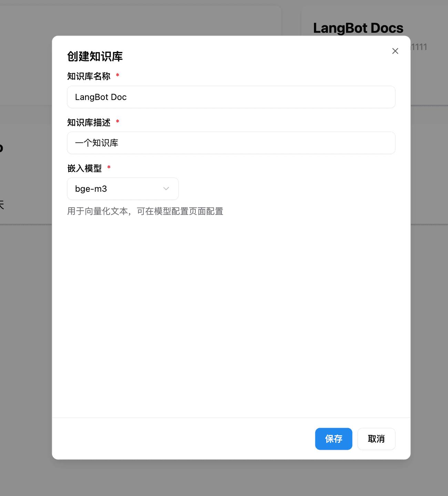Image resolution: width=448 pixels, height=496 pixels.
Task: Click the red asterisk beside 知识库名称
Action: (x=117, y=76)
